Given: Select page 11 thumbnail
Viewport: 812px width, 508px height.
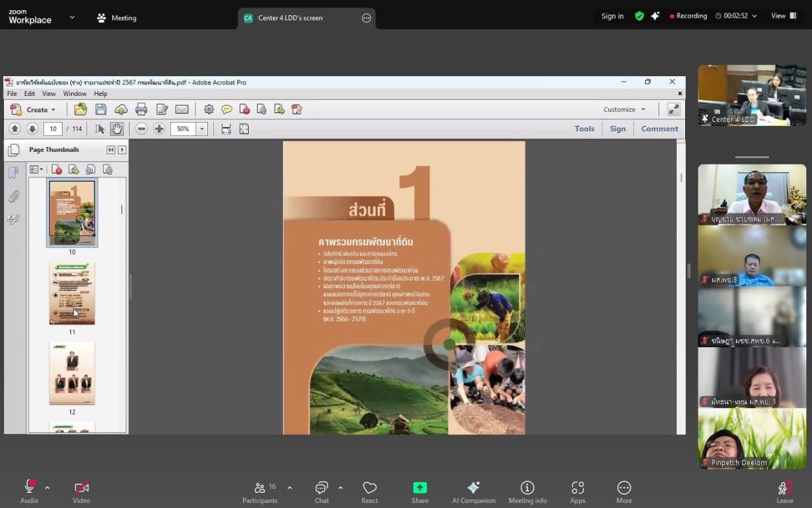Looking at the screenshot, I should pos(72,293).
